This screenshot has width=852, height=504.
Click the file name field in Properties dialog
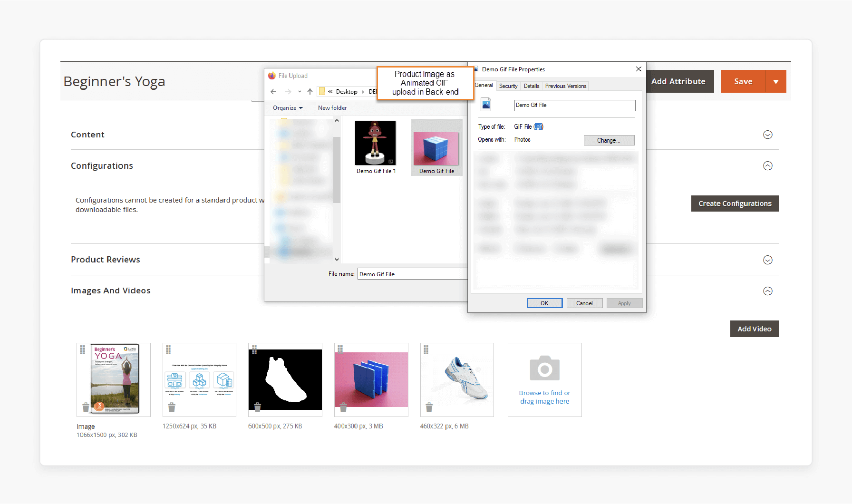(x=575, y=105)
